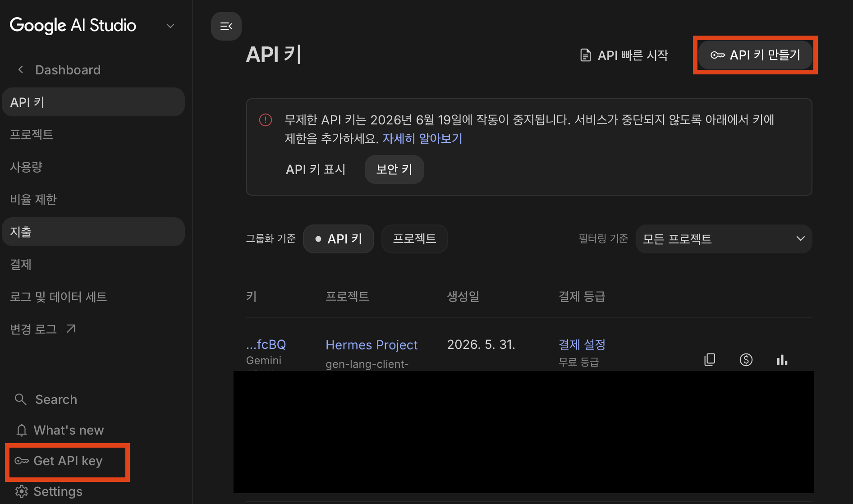
Task: Click the key icon next to Get API key
Action: point(22,461)
